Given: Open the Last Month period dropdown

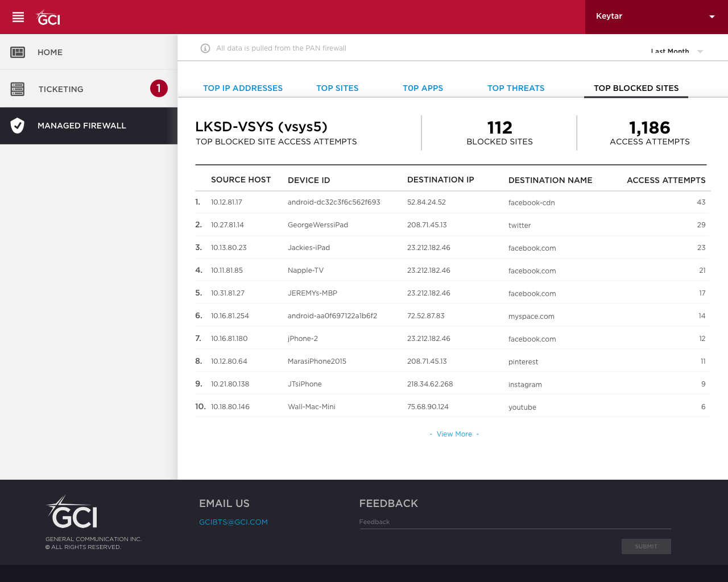Looking at the screenshot, I should [x=677, y=51].
